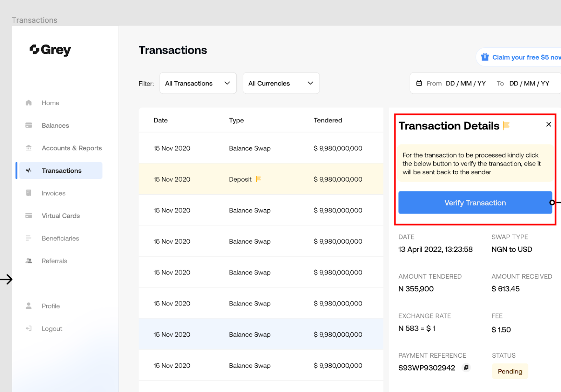Click the Logout arrow icon
Screen dimensions: 561x392
pyautogui.click(x=28, y=328)
